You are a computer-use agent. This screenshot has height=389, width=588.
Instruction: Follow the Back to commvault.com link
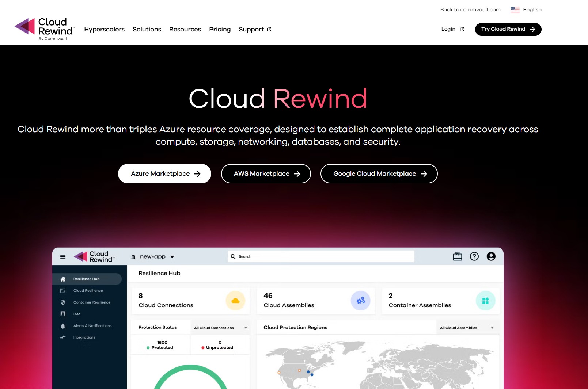[470, 9]
